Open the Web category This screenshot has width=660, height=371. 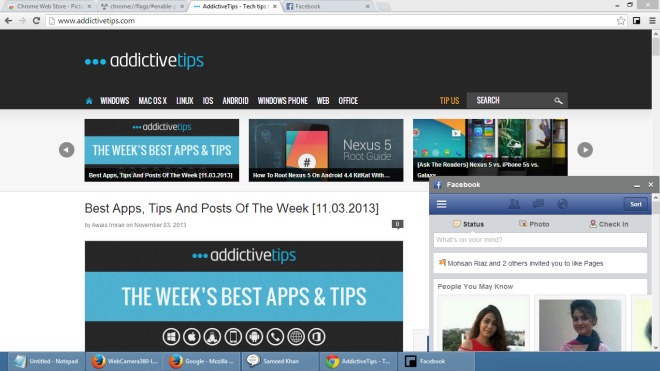point(323,101)
